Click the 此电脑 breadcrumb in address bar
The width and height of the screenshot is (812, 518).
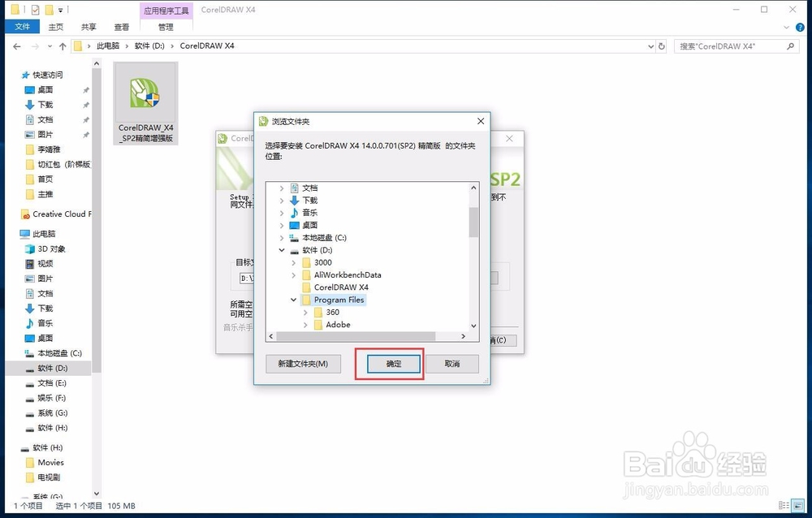point(108,46)
